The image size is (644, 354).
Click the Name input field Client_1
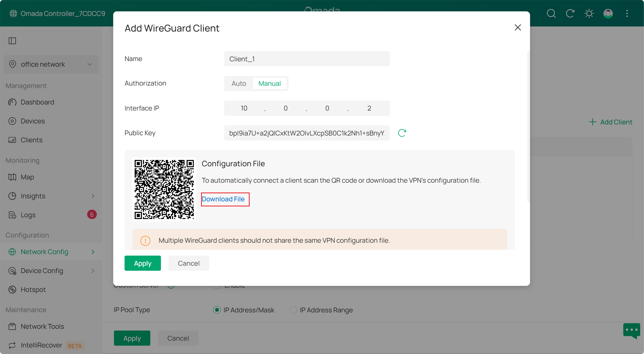(307, 59)
